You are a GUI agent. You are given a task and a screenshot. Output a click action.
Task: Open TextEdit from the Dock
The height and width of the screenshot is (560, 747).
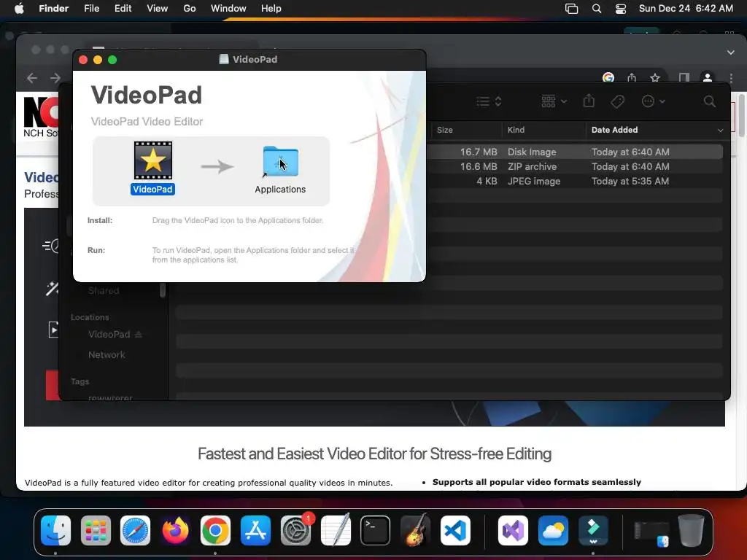[336, 530]
